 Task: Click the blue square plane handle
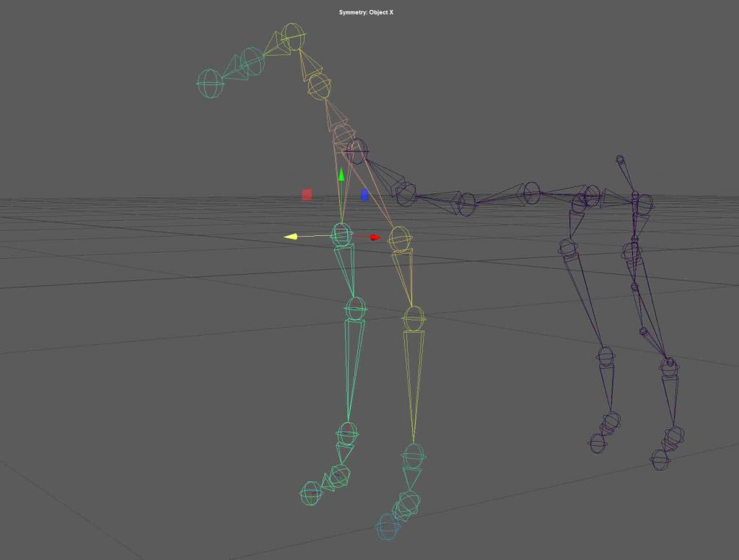click(364, 195)
